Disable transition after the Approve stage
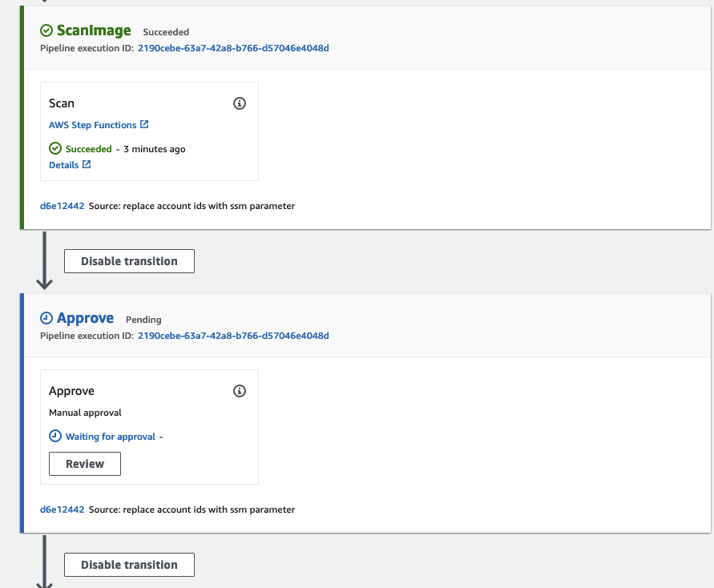Viewport: 714px width, 588px height. [x=129, y=564]
